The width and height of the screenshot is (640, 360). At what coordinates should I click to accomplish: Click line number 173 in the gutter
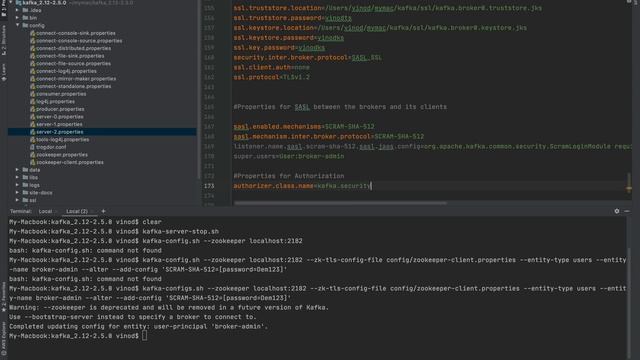(209, 186)
